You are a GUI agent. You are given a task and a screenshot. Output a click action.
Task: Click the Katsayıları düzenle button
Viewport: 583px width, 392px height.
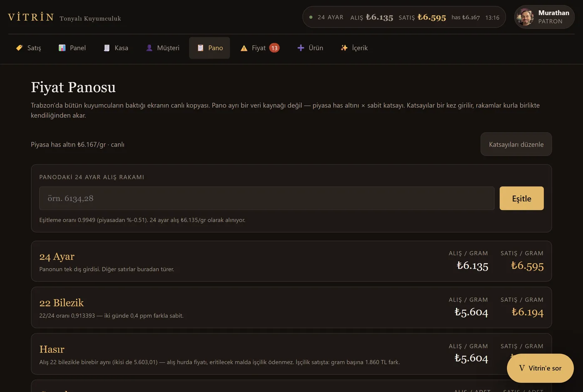tap(516, 144)
